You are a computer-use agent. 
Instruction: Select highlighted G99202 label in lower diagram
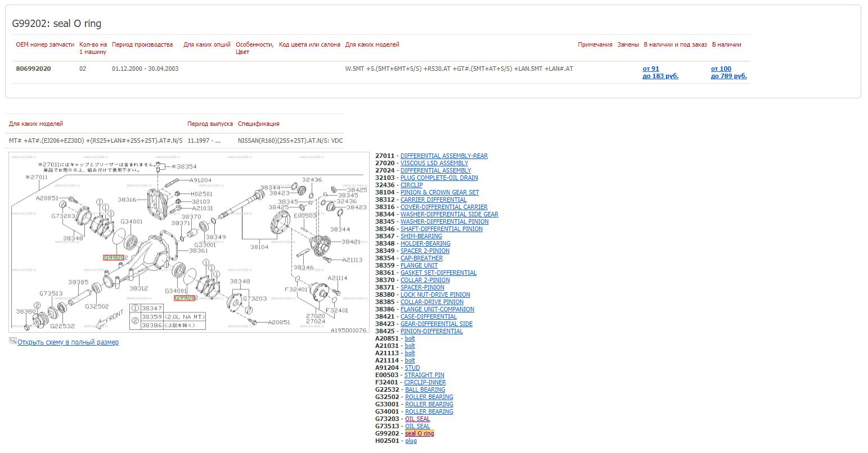[185, 298]
